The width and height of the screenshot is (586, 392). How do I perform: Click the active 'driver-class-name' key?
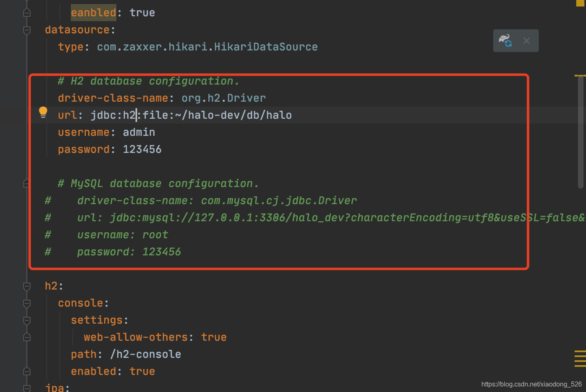pyautogui.click(x=113, y=98)
